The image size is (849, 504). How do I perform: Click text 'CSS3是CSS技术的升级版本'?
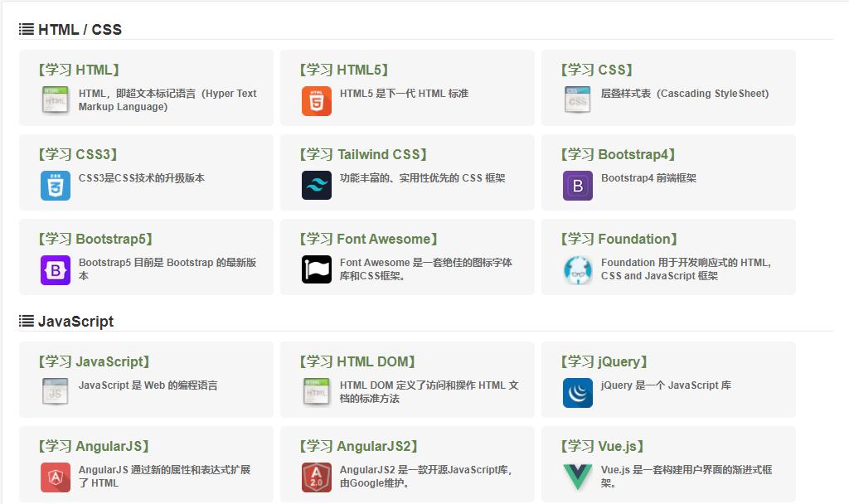pyautogui.click(x=142, y=178)
